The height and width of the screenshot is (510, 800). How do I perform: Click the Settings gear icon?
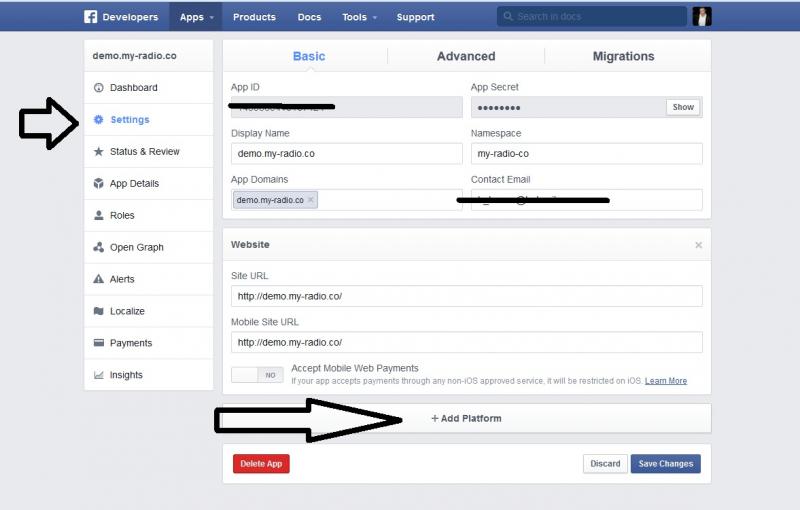click(99, 120)
